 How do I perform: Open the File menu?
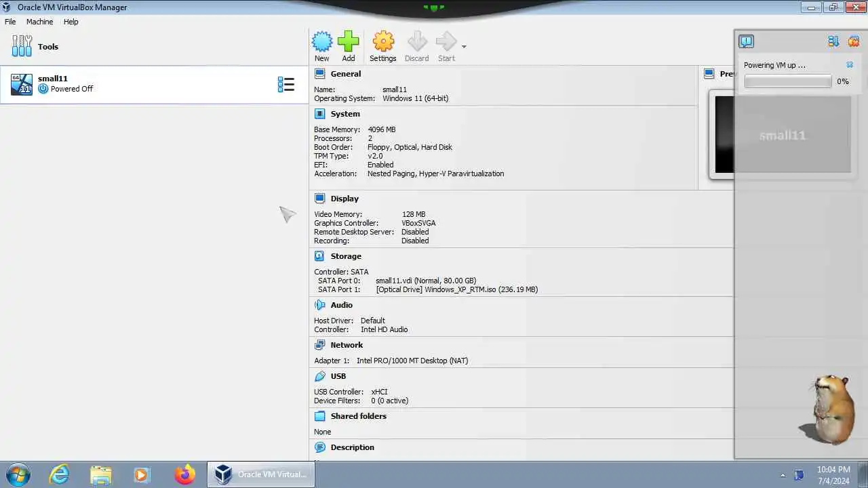10,22
